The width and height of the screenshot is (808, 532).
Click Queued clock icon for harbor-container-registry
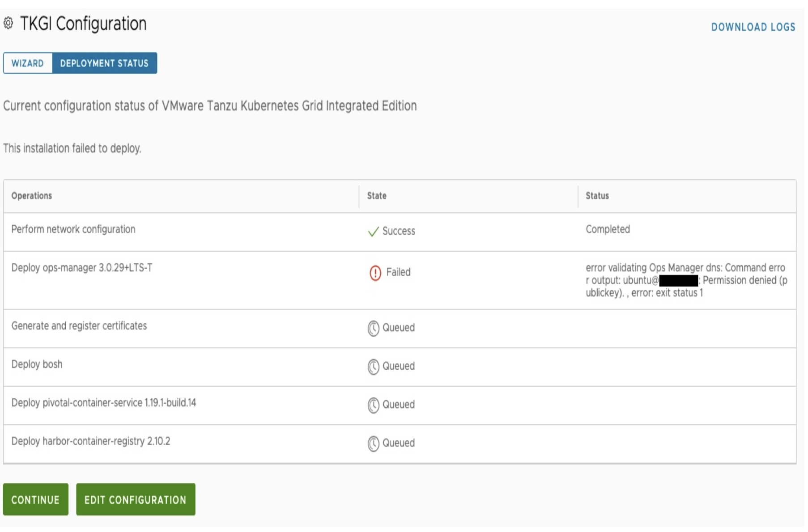(x=373, y=444)
